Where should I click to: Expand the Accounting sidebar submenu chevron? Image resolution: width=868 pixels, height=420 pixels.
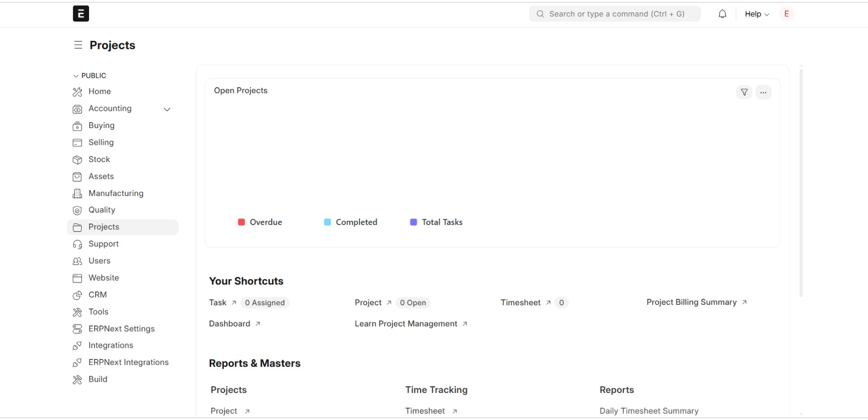[x=167, y=109]
